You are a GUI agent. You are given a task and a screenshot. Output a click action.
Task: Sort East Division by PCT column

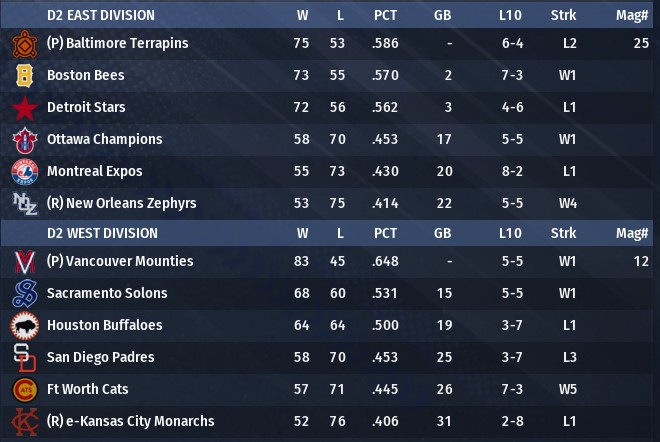pos(386,15)
